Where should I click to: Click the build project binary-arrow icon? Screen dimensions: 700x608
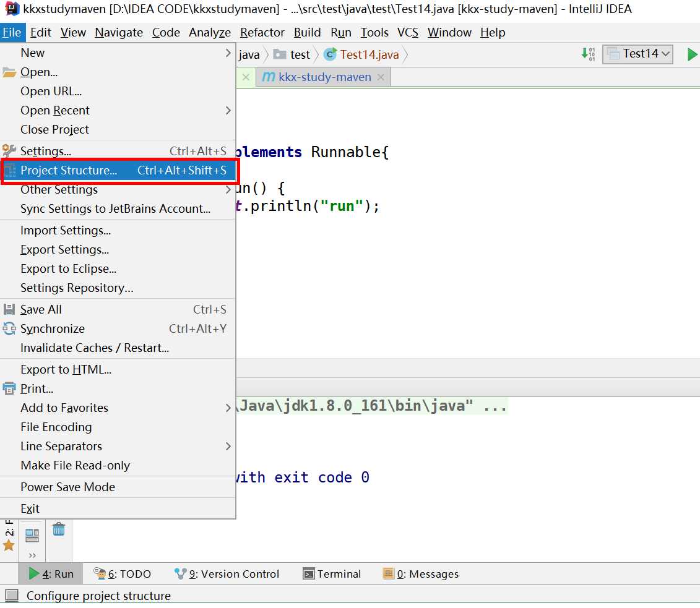pos(588,54)
